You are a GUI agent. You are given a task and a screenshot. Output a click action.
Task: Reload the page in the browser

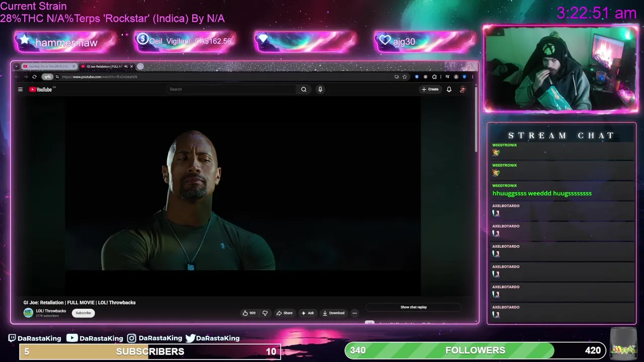coord(34,77)
